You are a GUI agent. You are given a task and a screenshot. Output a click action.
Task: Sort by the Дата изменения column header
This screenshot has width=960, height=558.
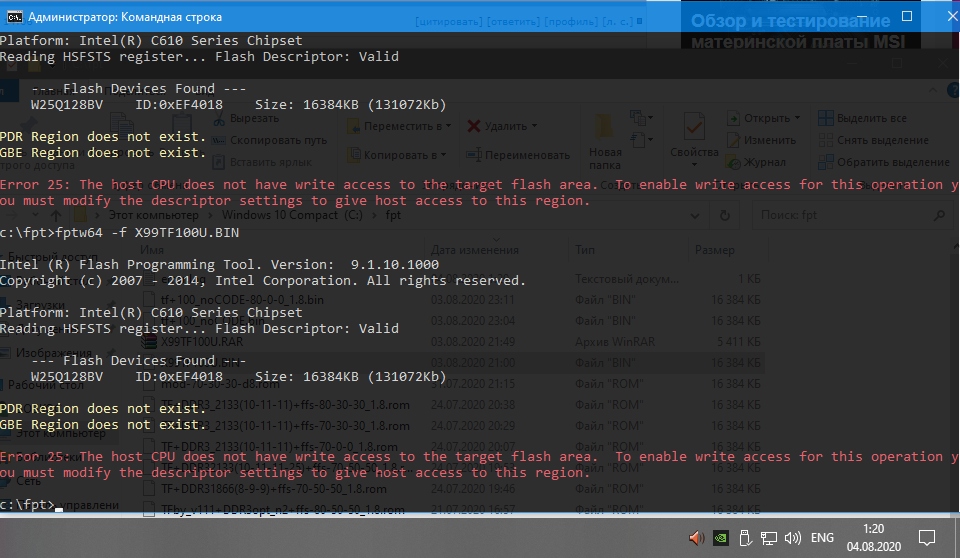coord(474,249)
